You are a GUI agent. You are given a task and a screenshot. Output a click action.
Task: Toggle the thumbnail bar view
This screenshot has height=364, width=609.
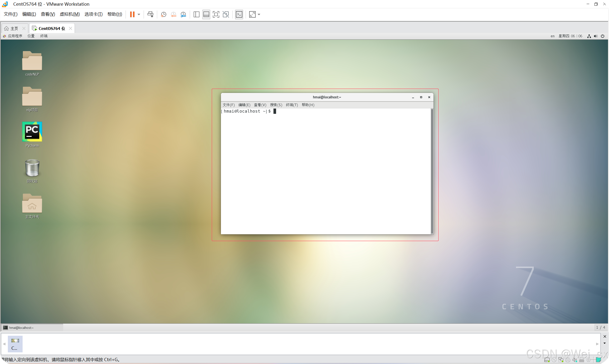coord(206,14)
